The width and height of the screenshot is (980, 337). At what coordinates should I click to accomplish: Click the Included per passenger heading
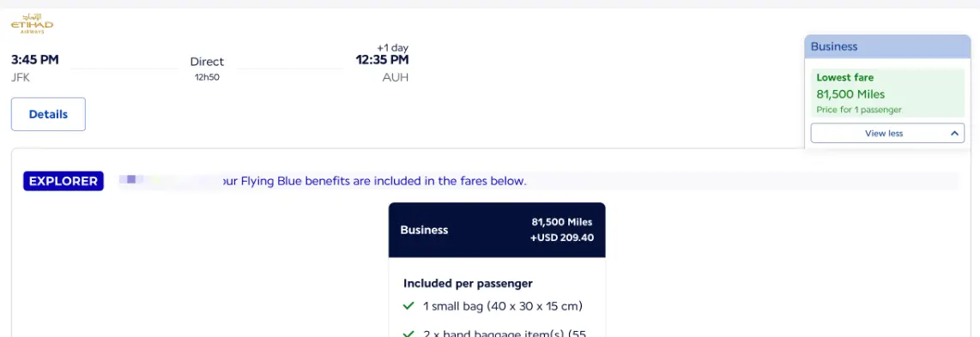pos(469,283)
